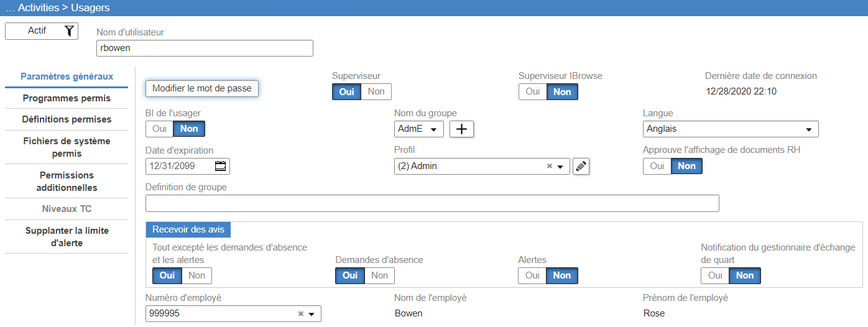Click Modifier le mot de passe button
The image size is (868, 327).
[202, 88]
